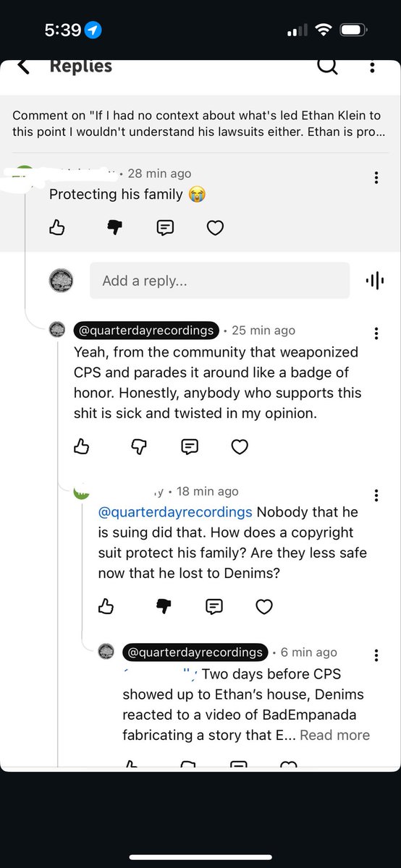Go back using the Replies back arrow
The image size is (401, 868).
(x=23, y=66)
